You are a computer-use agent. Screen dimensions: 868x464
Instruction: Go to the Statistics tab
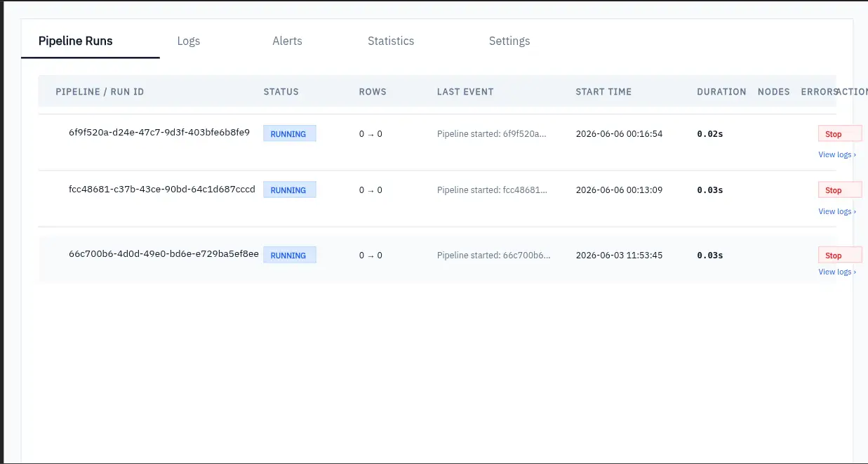(391, 41)
